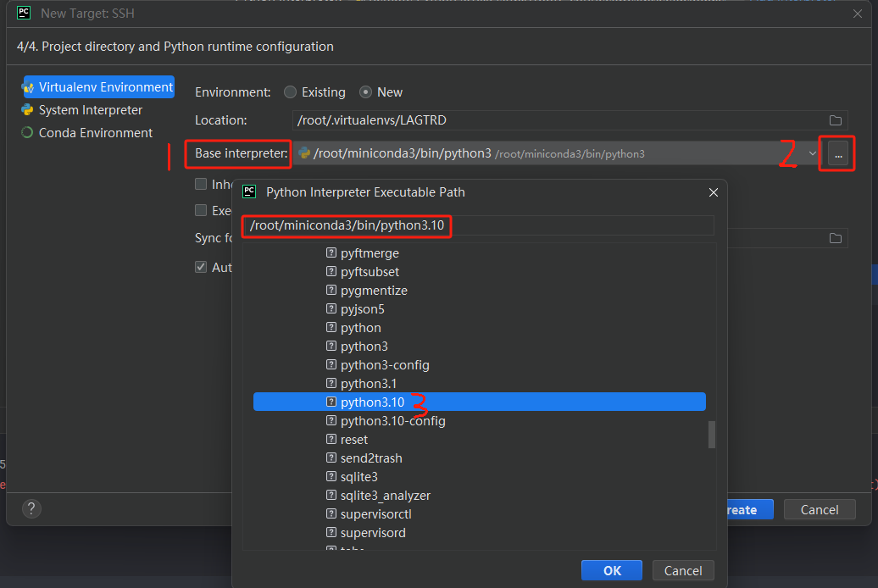
Task: Click the interpreter path text field
Action: 479,225
